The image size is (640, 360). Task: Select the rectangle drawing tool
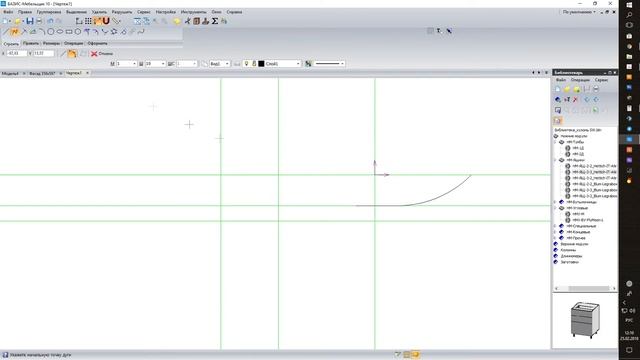[x=69, y=31]
